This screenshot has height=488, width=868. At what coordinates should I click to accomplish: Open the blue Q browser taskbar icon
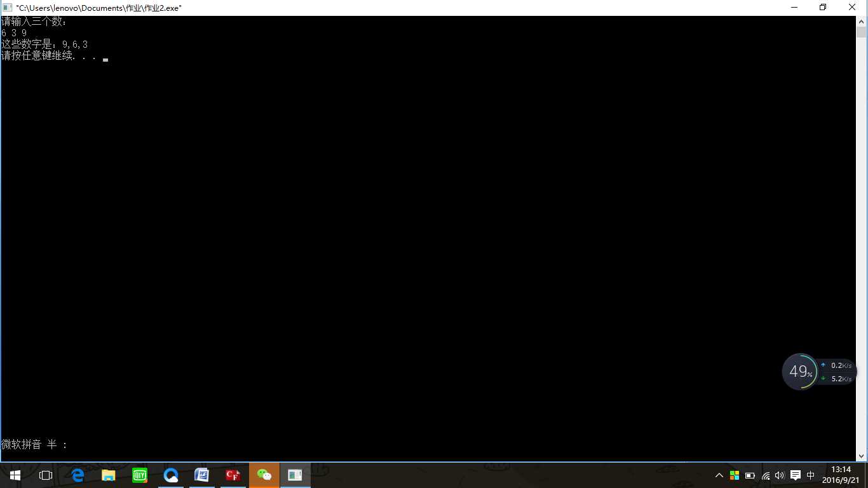[x=171, y=475]
